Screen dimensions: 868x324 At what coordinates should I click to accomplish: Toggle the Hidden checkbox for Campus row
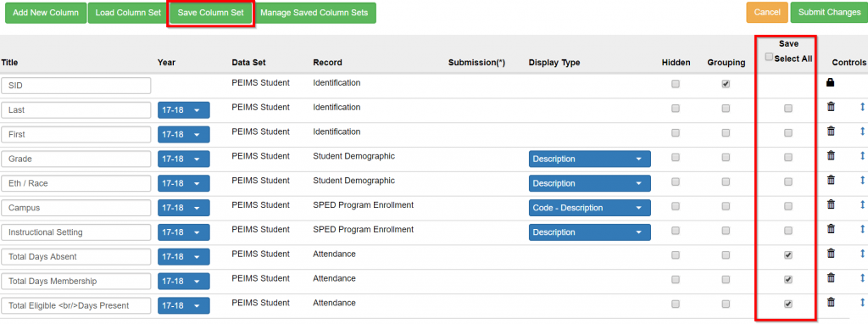pos(676,207)
